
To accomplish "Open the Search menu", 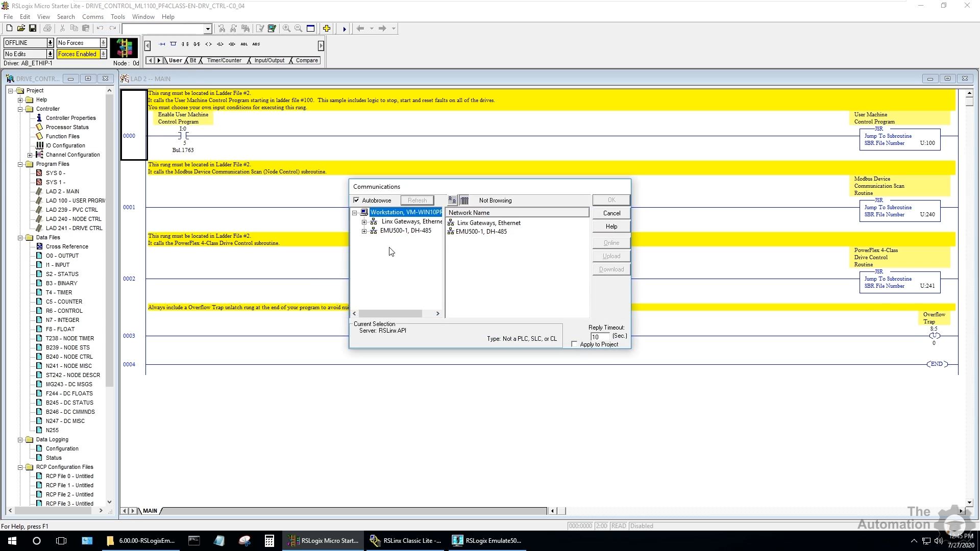I will pos(66,17).
